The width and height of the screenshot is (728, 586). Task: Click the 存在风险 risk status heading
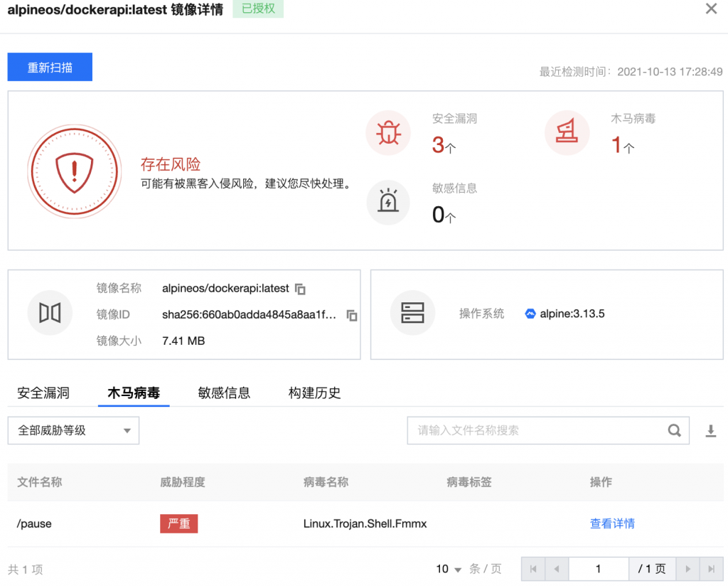(x=171, y=164)
